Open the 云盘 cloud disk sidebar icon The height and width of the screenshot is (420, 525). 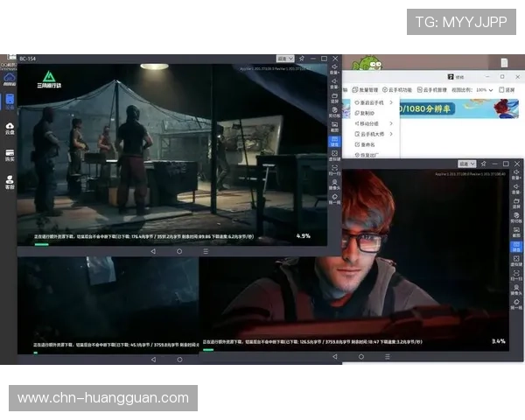(10, 127)
